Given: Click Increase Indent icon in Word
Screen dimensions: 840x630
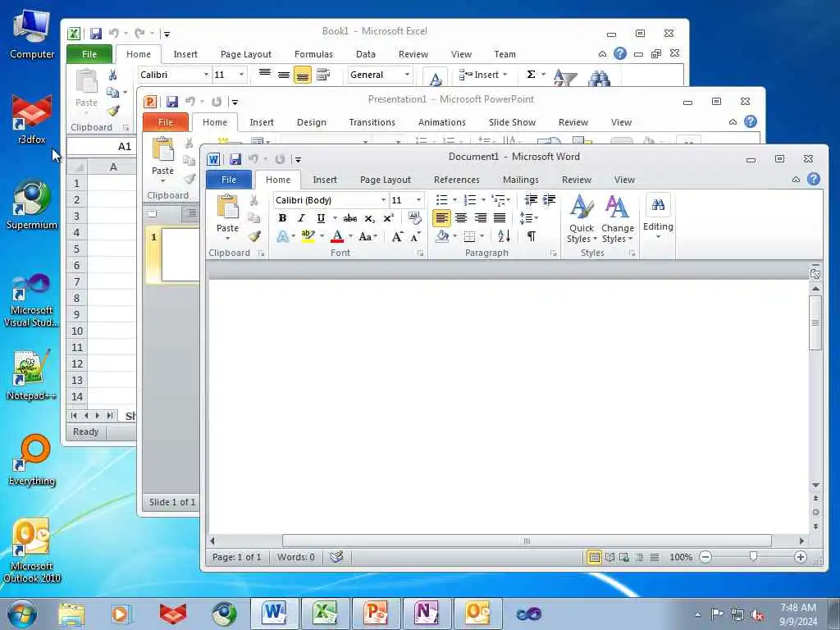Looking at the screenshot, I should pyautogui.click(x=549, y=200).
